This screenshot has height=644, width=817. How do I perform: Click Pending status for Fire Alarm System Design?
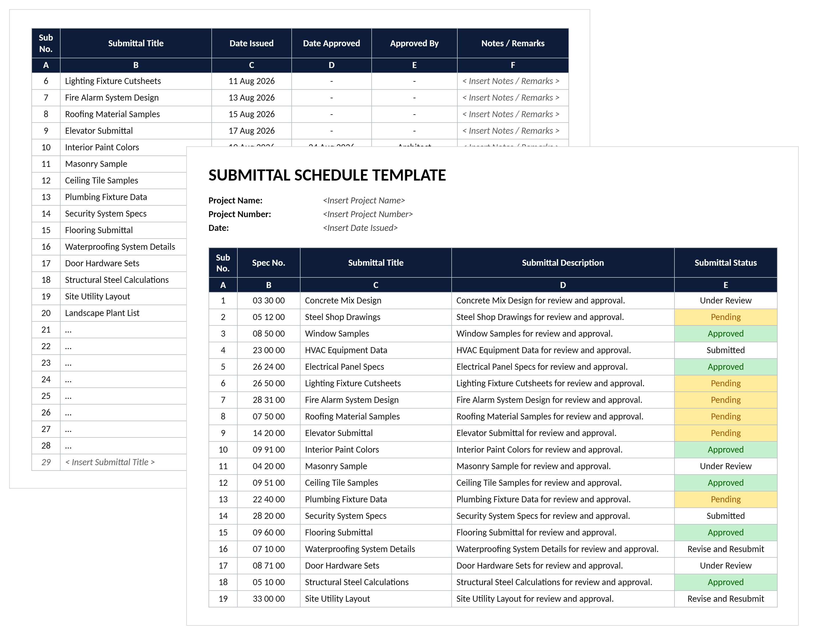coord(725,400)
